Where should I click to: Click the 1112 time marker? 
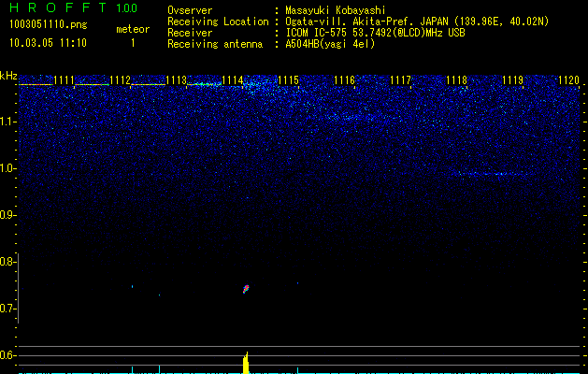(120, 79)
